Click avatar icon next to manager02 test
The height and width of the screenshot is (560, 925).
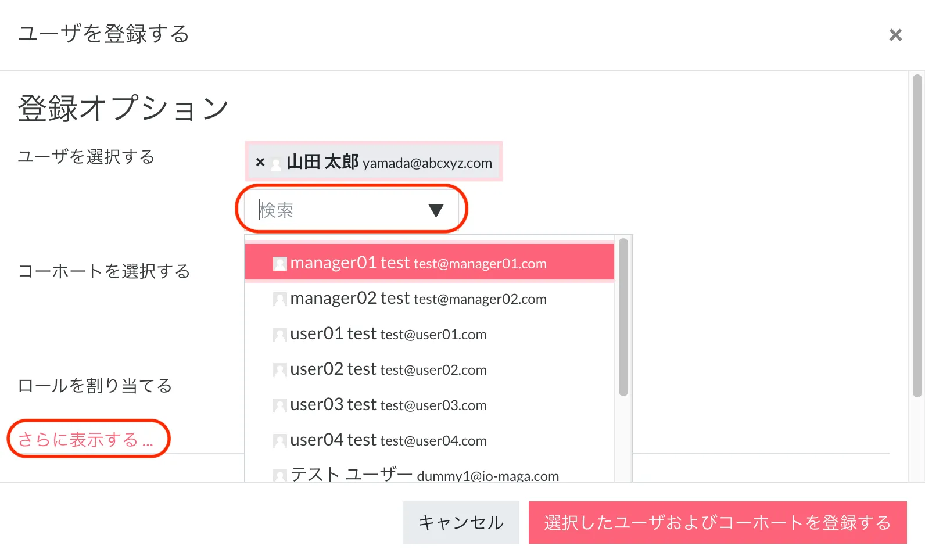[280, 299]
